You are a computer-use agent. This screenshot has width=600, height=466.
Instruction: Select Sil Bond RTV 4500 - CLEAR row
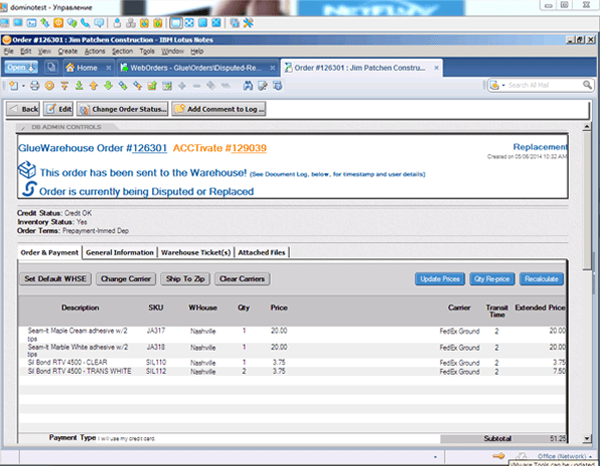coord(292,362)
